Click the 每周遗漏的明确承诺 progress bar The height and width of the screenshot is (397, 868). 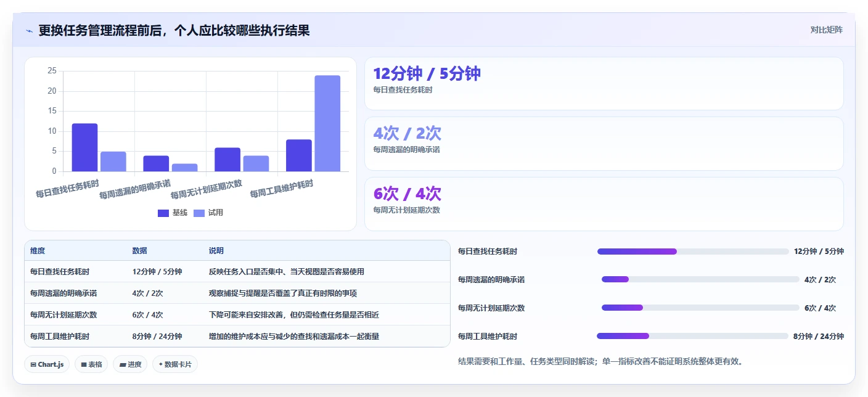pyautogui.click(x=700, y=279)
